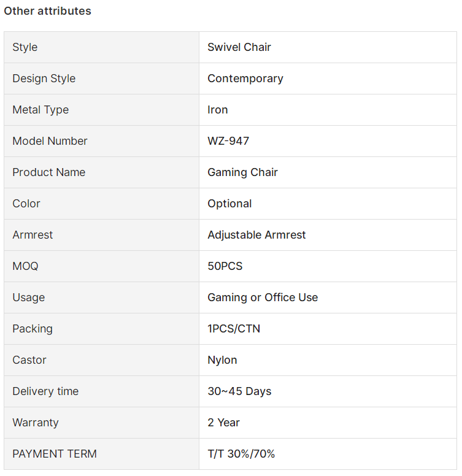The width and height of the screenshot is (462, 476).
Task: Click the 'Gaming or Office Use' value
Action: pos(263,297)
